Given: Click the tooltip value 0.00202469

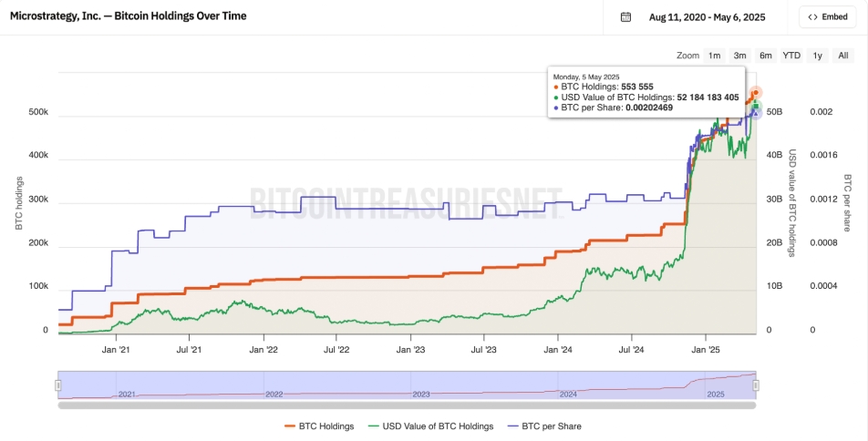Looking at the screenshot, I should (x=649, y=108).
